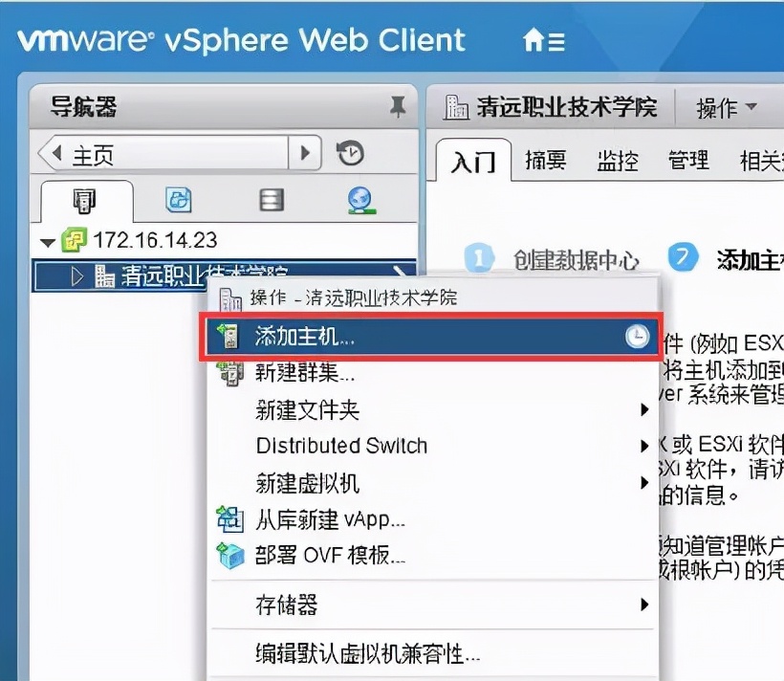Click the 从库新建 vApp icon

click(231, 520)
